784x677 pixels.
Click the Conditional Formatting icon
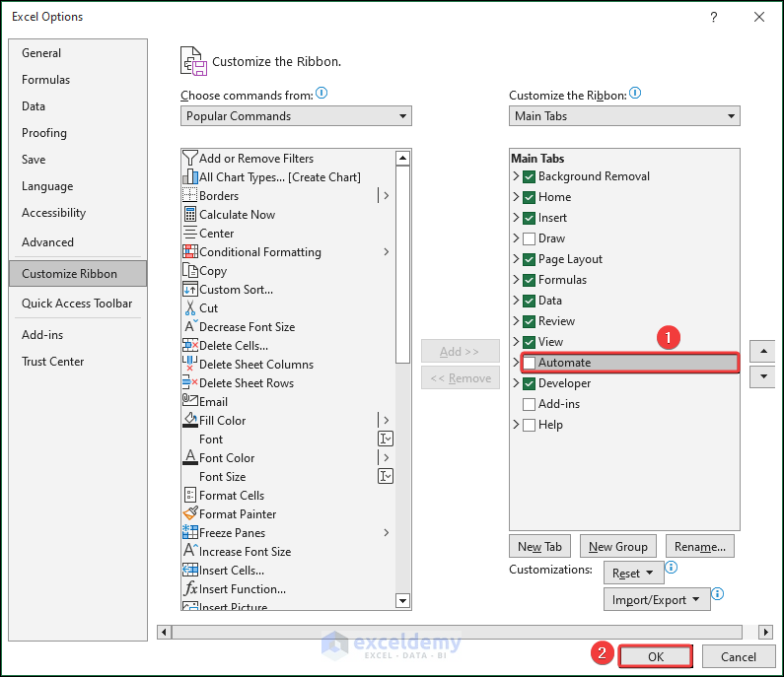(x=190, y=252)
